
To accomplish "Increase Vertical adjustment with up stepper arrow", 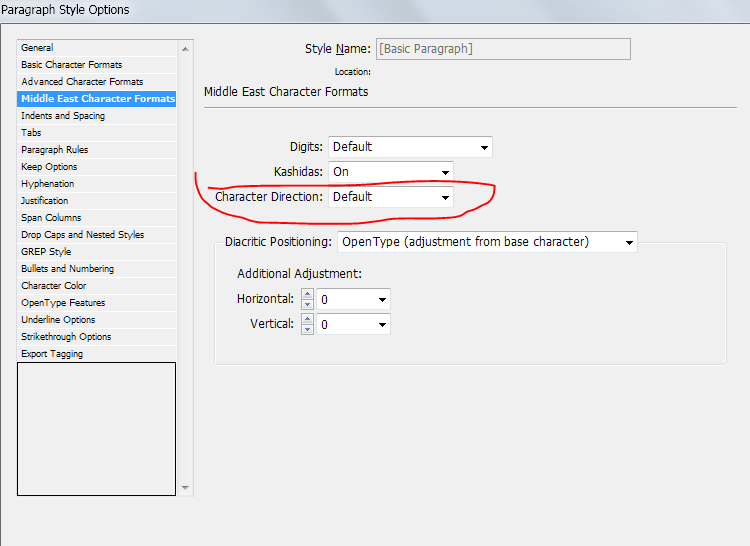I will click(308, 319).
